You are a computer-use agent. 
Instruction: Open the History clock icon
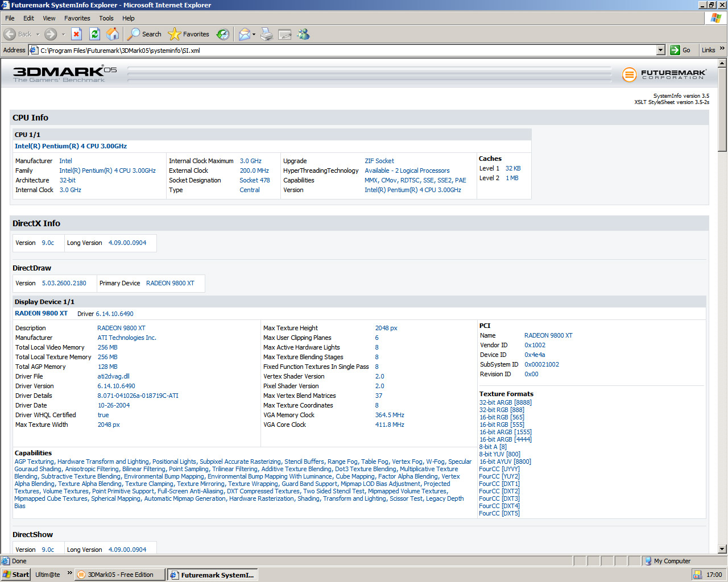pyautogui.click(x=223, y=34)
